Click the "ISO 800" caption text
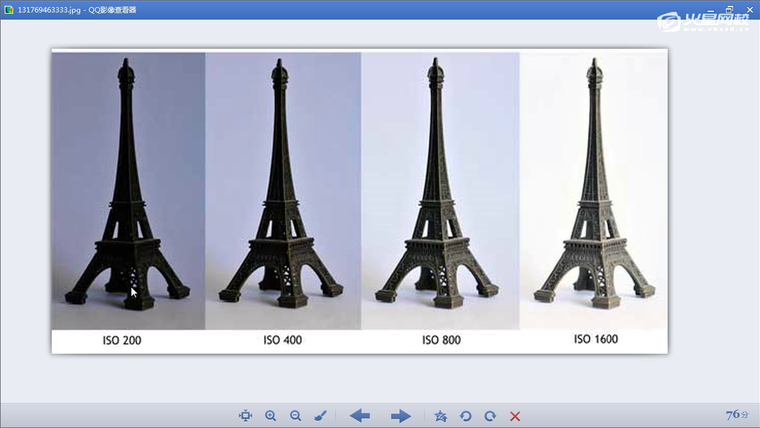 [x=441, y=341]
